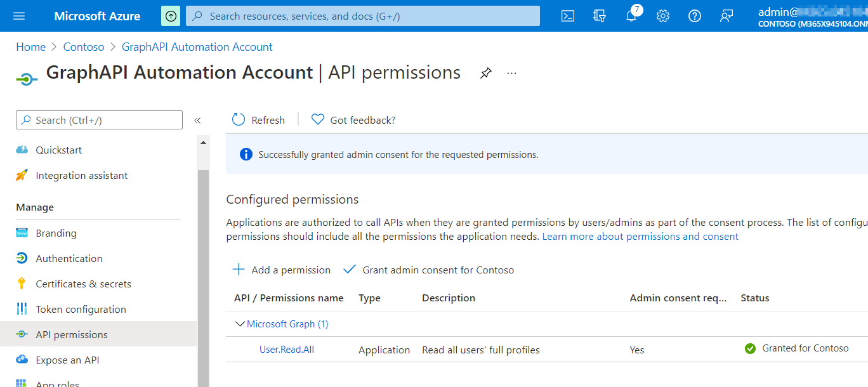Open the feedback icon in the top bar
Viewport: 868px width, 387px height.
click(x=727, y=16)
